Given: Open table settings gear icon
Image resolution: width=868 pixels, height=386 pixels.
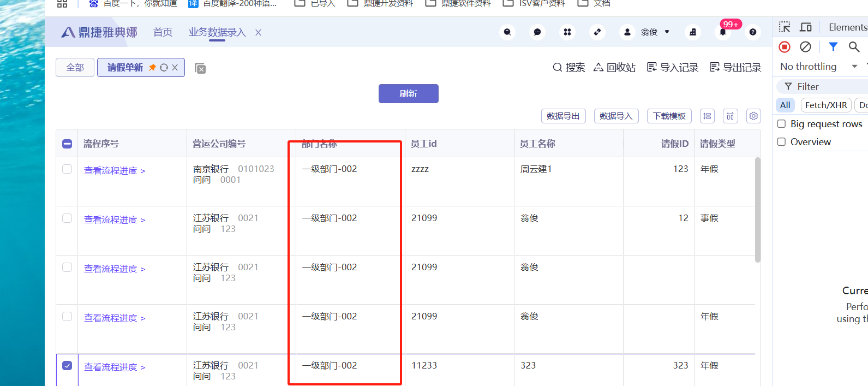Looking at the screenshot, I should 753,116.
